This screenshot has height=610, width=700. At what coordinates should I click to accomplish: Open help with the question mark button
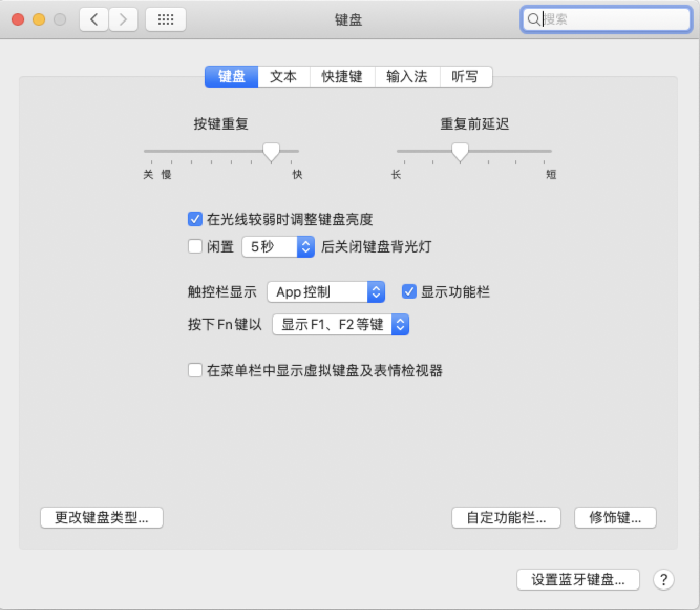click(x=664, y=580)
